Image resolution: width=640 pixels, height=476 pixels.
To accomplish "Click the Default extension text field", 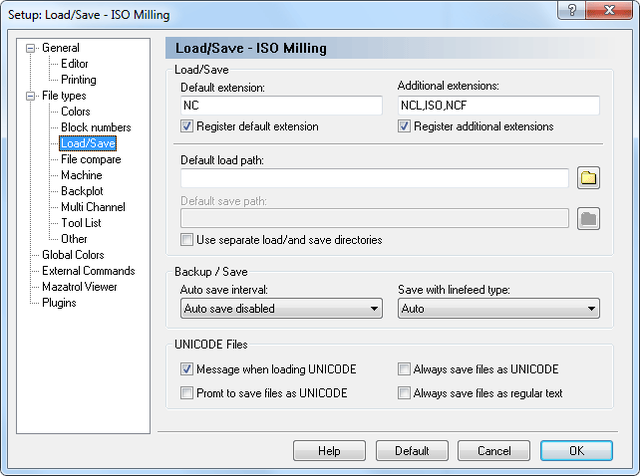I will tap(281, 105).
